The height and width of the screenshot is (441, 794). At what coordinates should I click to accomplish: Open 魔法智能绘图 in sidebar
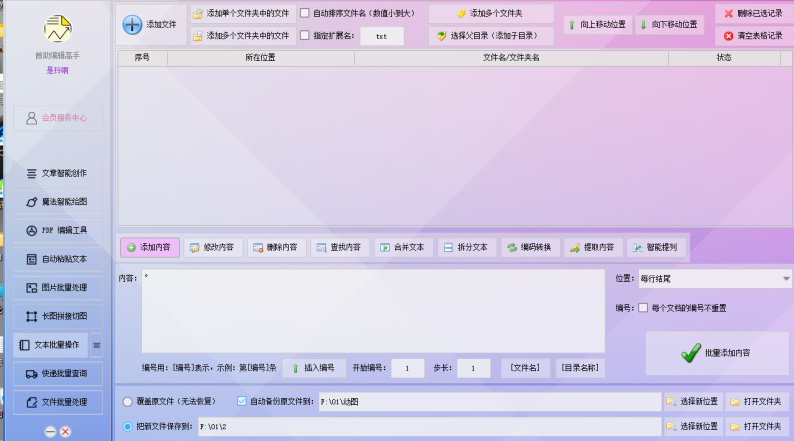coord(58,202)
